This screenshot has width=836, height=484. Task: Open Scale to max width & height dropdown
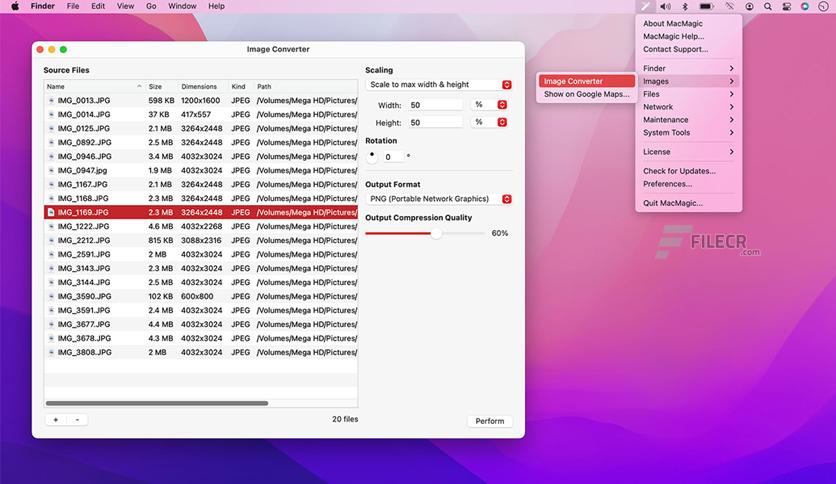(439, 85)
